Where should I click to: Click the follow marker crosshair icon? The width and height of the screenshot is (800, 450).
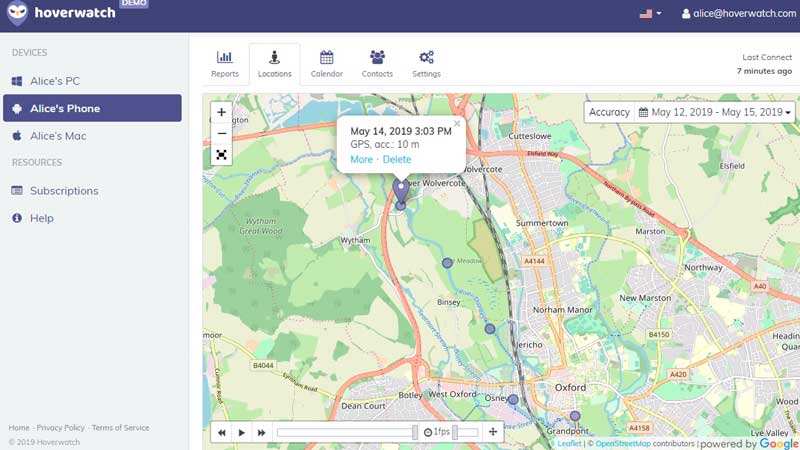[493, 432]
